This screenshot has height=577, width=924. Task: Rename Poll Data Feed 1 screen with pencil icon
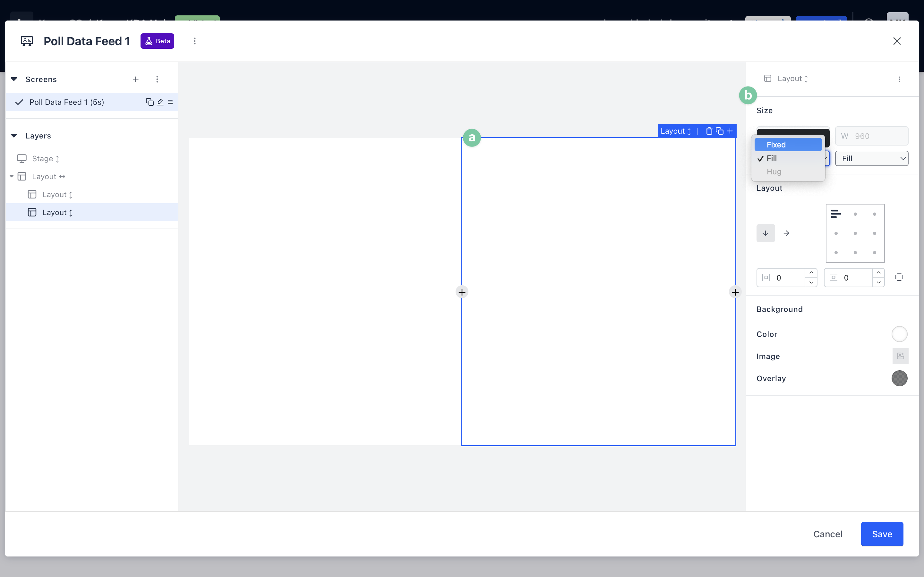point(160,102)
